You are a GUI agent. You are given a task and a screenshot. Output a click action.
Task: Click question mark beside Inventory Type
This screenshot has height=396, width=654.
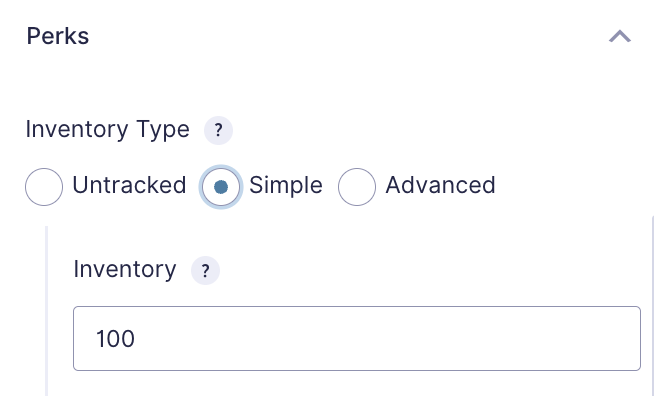click(x=218, y=130)
